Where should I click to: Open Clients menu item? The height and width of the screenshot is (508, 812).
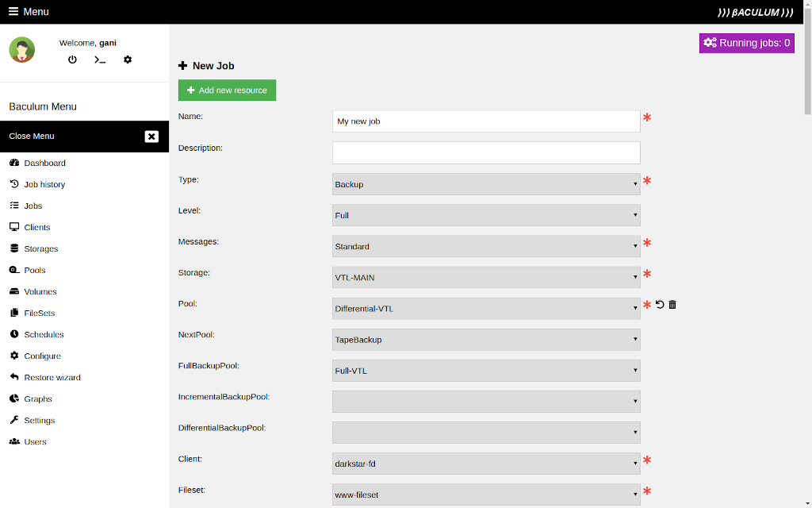pos(37,227)
